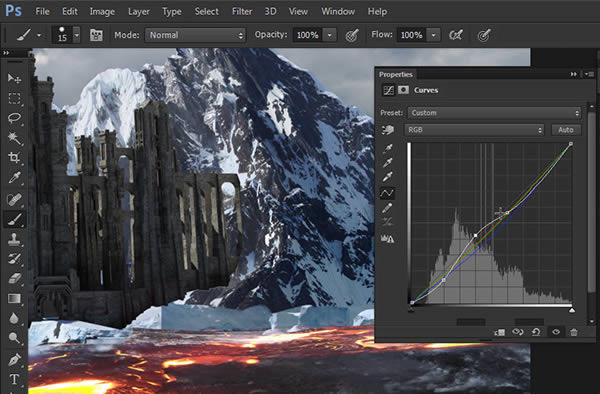
Task: Select the Properties panel tab
Action: tap(396, 75)
